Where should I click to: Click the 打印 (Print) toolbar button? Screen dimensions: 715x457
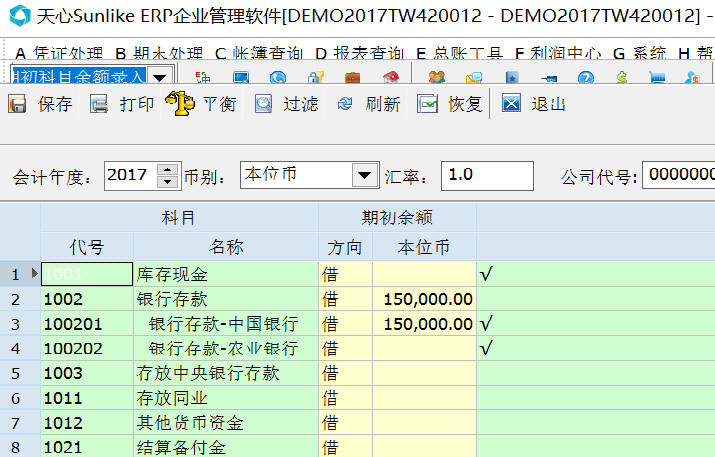122,104
